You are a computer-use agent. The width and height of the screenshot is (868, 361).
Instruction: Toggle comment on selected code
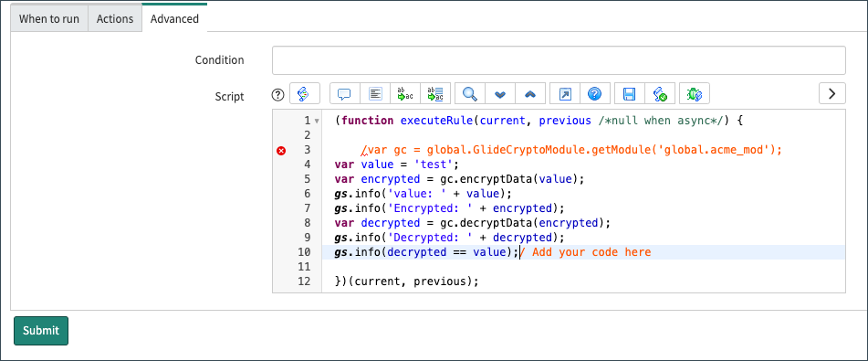(x=345, y=94)
